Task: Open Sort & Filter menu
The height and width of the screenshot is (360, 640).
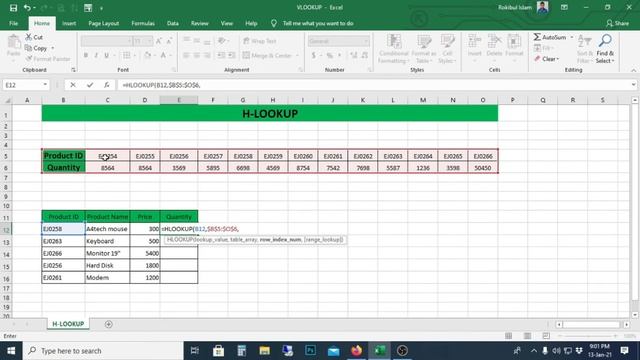Action: pyautogui.click(x=585, y=49)
